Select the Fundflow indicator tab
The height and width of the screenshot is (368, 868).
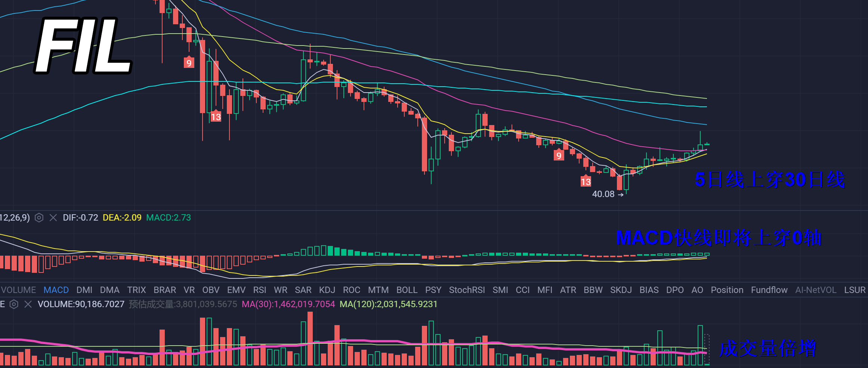pos(769,290)
